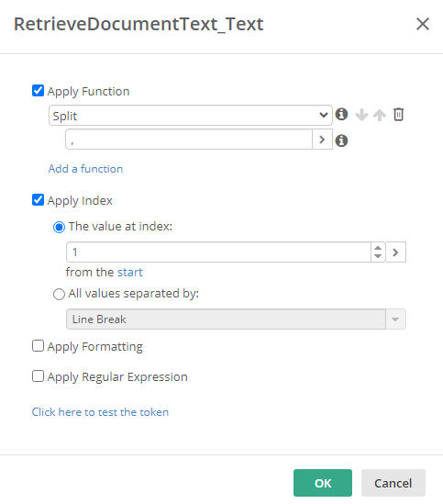Open token chevron beside index value field
The height and width of the screenshot is (504, 443).
pyautogui.click(x=396, y=252)
